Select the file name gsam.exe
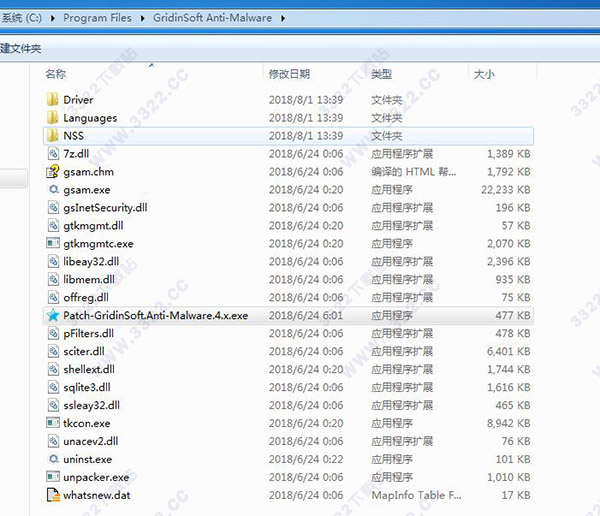Viewport: 600px width, 516px height. coord(87,190)
